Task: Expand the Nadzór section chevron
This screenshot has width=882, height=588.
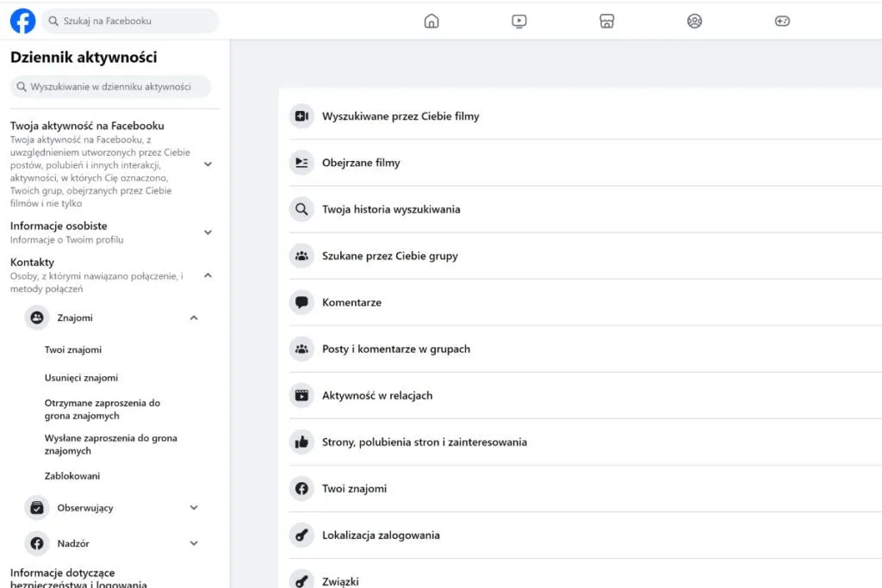Action: click(194, 543)
